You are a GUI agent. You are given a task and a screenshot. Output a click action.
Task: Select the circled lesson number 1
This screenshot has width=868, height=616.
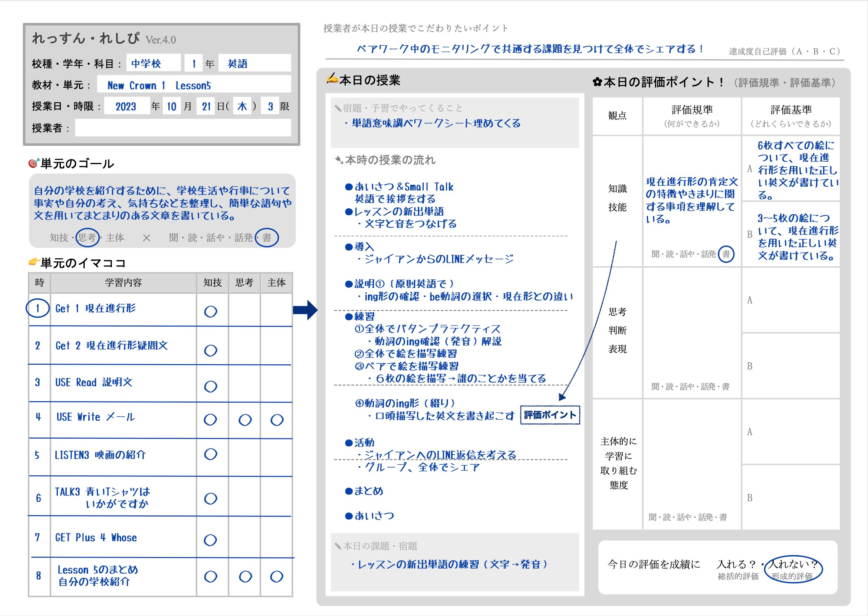37,308
